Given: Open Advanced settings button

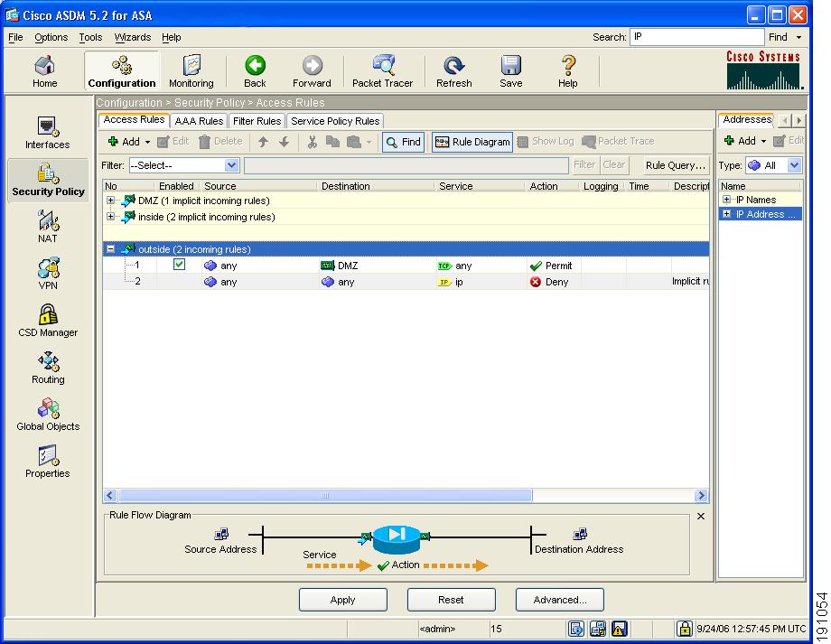Looking at the screenshot, I should point(560,600).
